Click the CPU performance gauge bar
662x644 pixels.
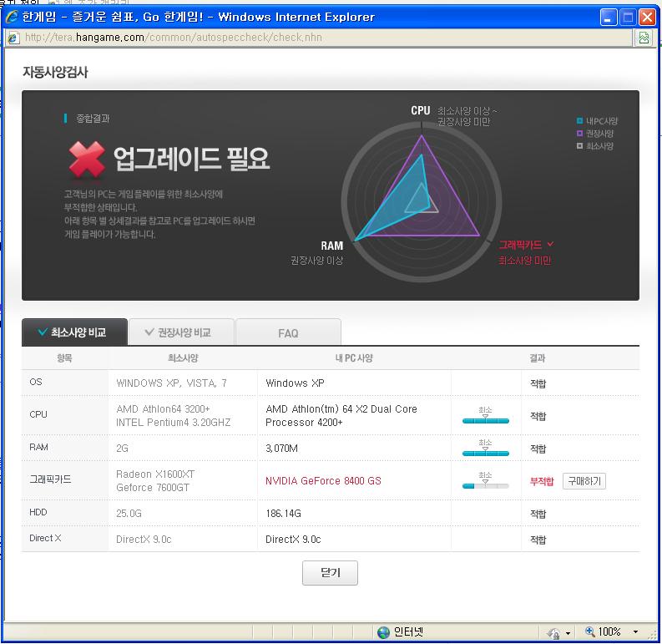[x=486, y=420]
